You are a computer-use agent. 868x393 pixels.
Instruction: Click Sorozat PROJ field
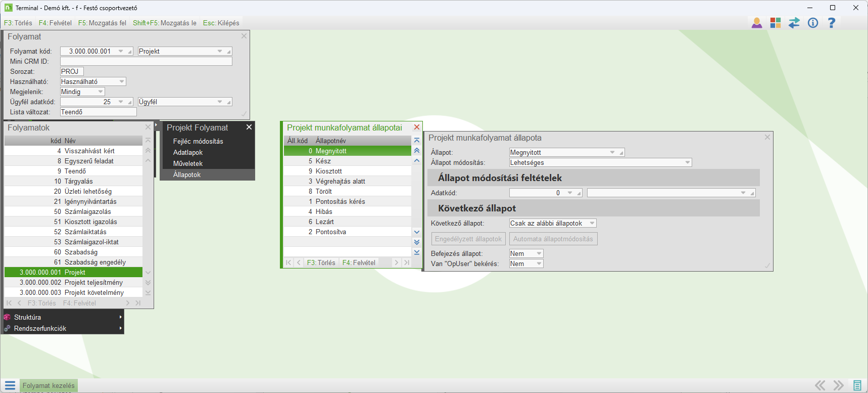coord(72,71)
